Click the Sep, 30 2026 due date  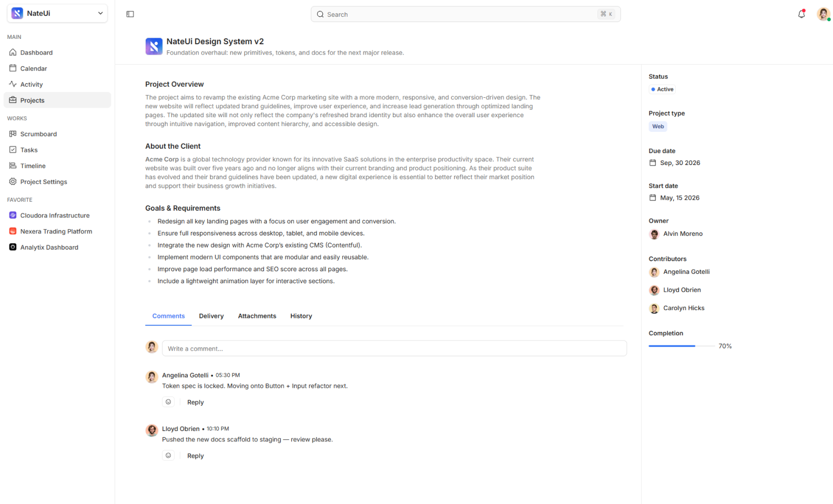[x=680, y=163]
